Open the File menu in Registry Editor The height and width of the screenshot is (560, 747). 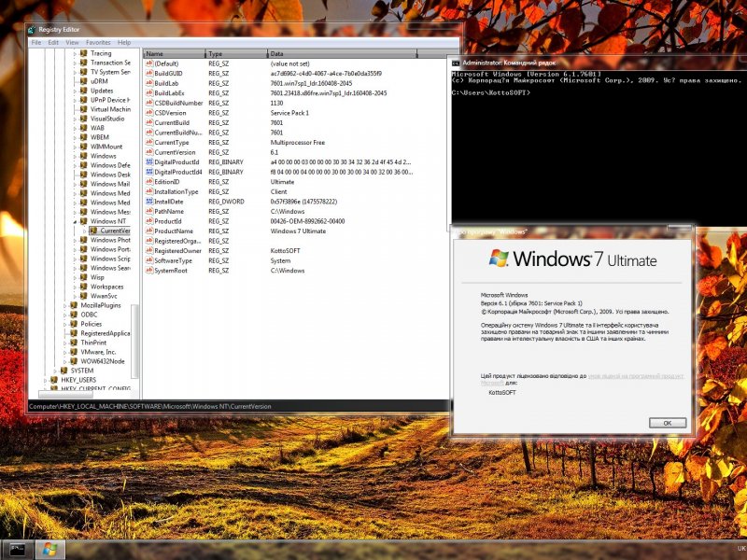(36, 42)
